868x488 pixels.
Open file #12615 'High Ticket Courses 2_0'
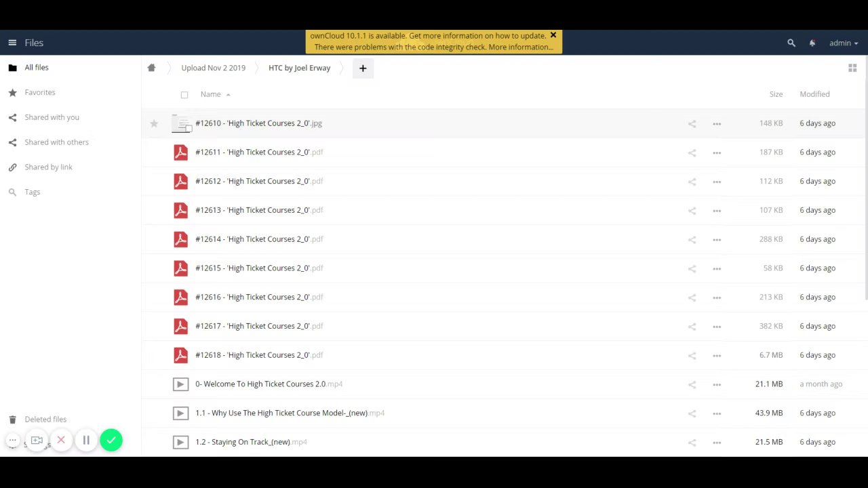(259, 268)
